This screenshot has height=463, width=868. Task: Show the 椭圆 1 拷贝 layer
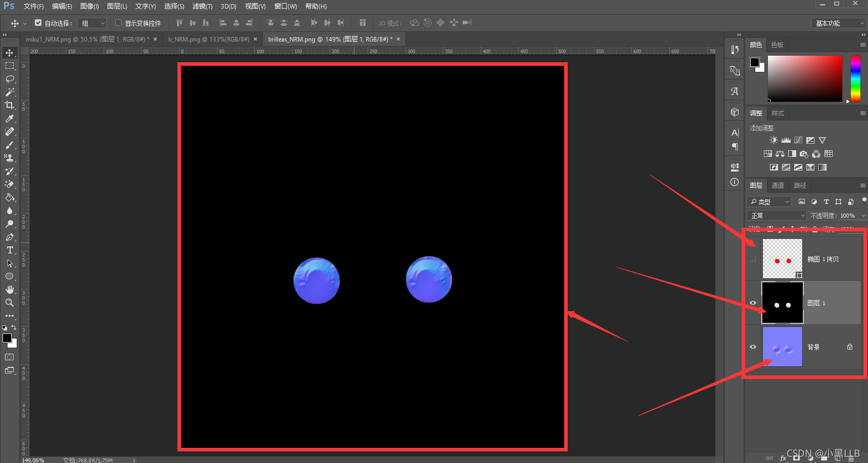click(x=753, y=259)
